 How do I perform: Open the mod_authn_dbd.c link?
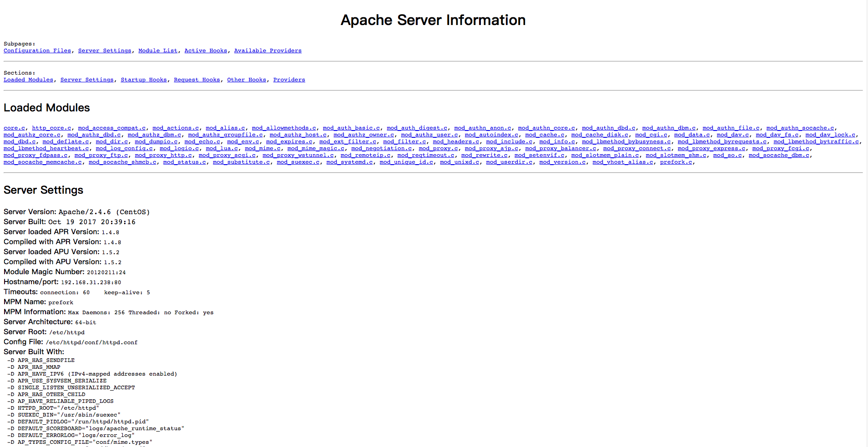click(609, 128)
